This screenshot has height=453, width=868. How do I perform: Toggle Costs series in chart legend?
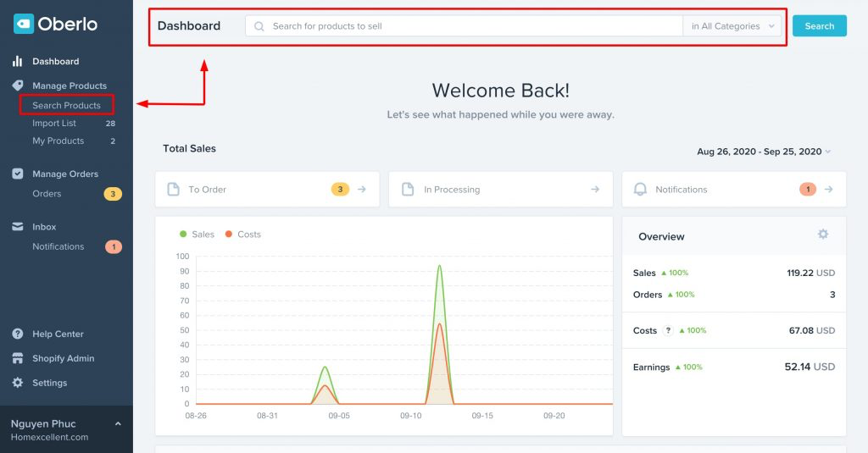(x=243, y=234)
